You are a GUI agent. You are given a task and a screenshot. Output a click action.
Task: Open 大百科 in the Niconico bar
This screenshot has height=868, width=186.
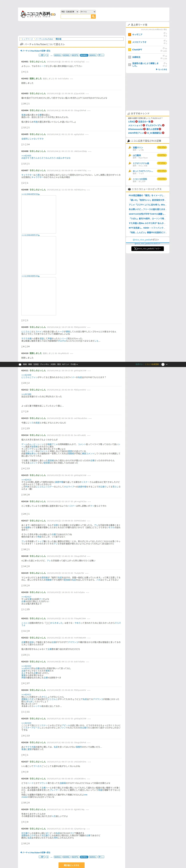click(x=53, y=364)
